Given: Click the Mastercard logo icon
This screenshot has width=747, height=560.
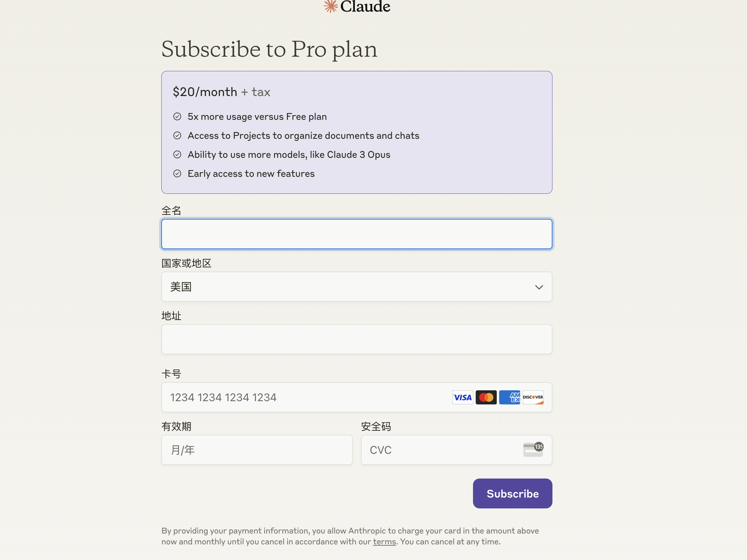Looking at the screenshot, I should 486,397.
